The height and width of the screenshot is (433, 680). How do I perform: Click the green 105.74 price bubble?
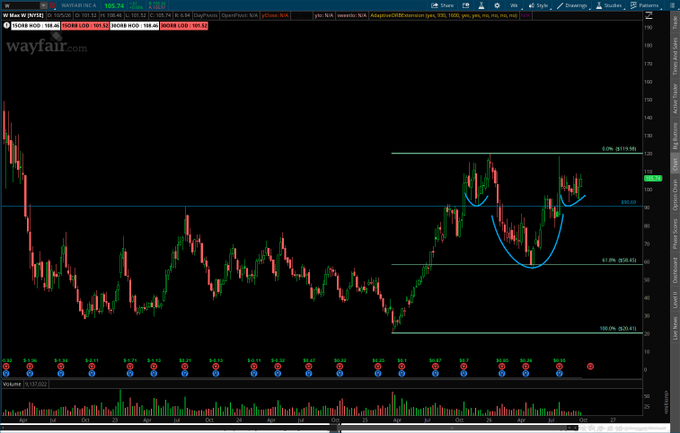[x=653, y=178]
